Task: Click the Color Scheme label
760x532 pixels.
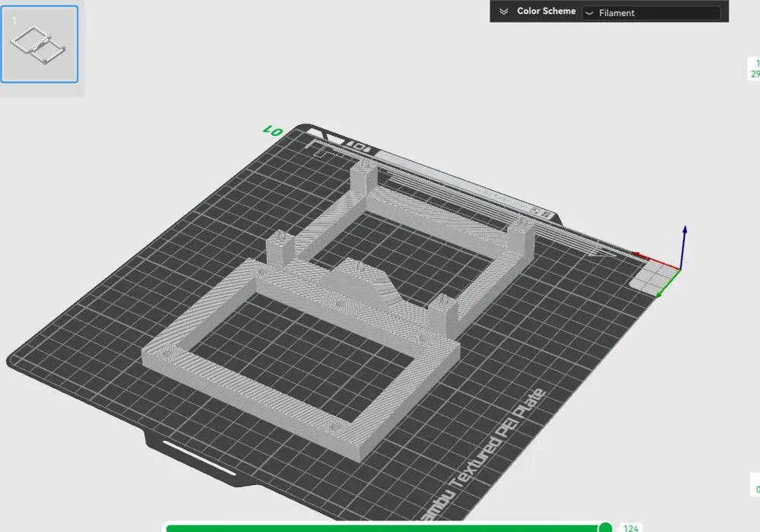Action: tap(546, 11)
